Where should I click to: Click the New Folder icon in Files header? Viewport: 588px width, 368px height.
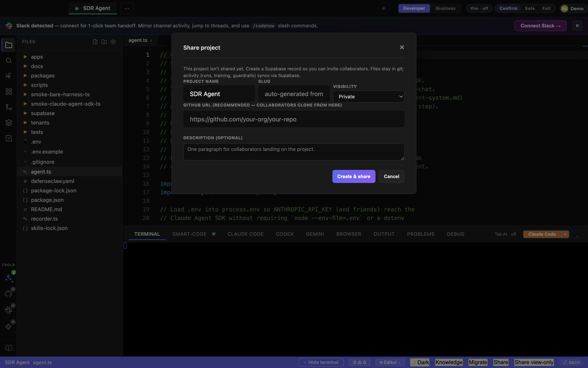(104, 42)
